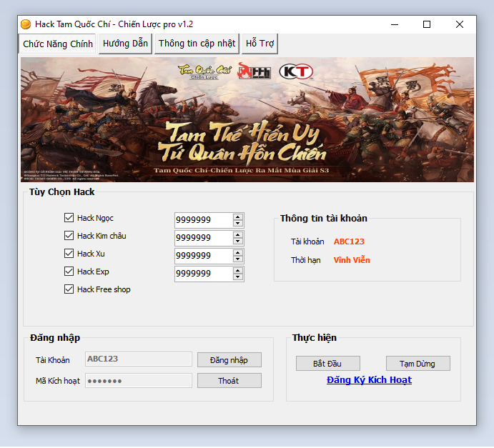Toggle the Hack Kim châu checkbox
Viewport: 494px width, 448px height.
69,236
